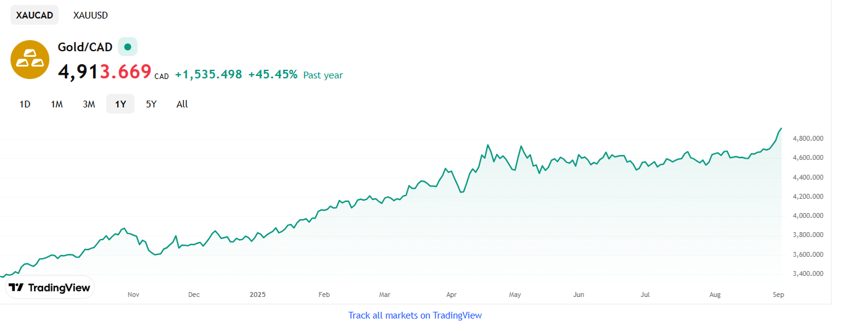Select the 3M time range
The height and width of the screenshot is (334, 868).
coord(89,104)
